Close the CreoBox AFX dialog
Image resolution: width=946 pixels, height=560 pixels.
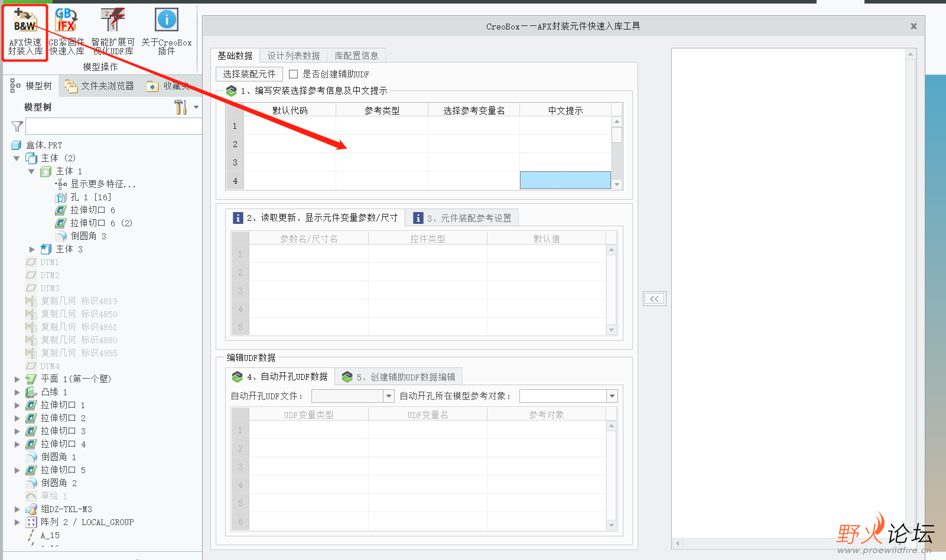point(914,26)
